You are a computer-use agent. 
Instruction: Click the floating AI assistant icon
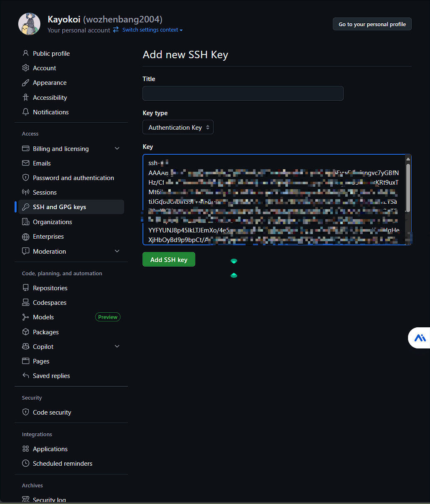pos(420,338)
